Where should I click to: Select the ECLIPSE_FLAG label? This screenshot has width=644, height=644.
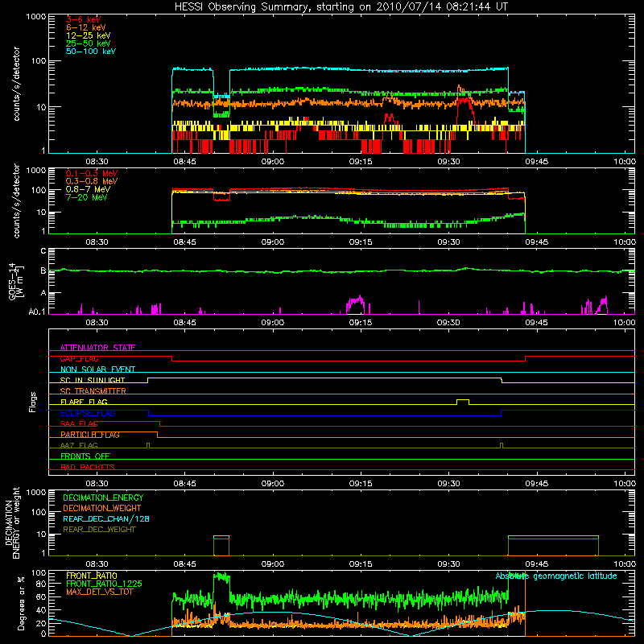point(88,413)
